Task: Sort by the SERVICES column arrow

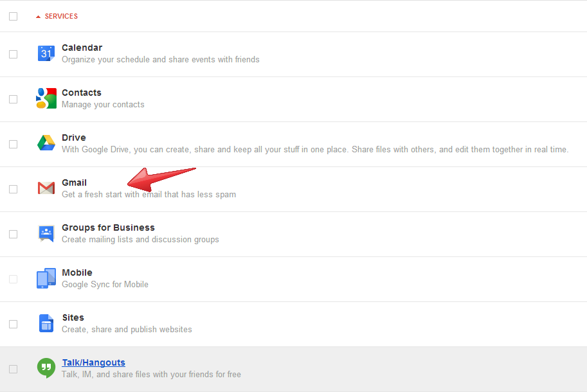Action: point(38,17)
